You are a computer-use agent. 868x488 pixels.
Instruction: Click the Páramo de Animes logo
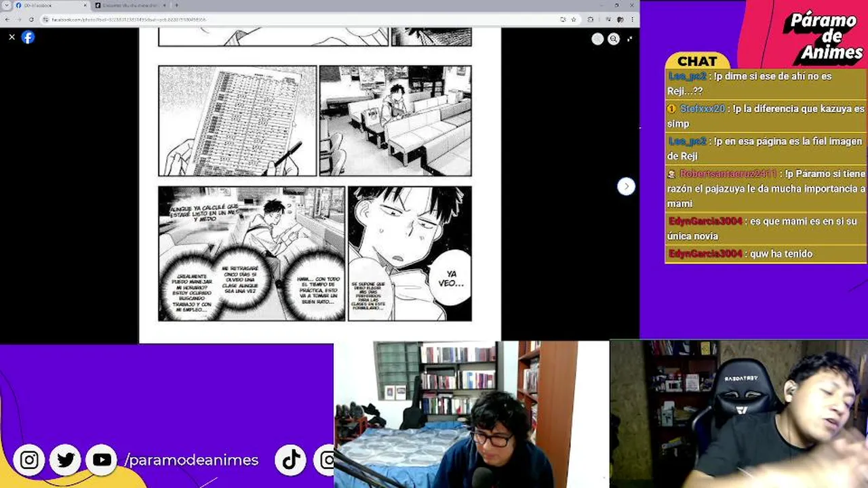[x=823, y=37]
